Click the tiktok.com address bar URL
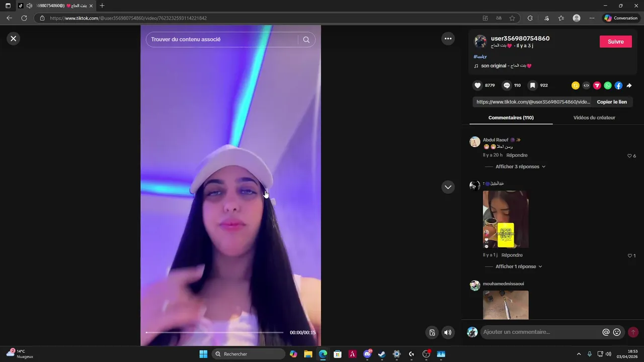The height and width of the screenshot is (362, 644). 128,18
